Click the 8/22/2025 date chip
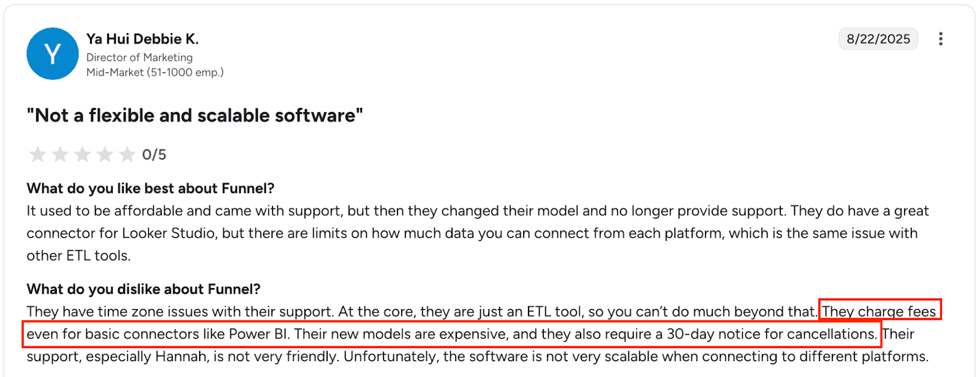Screen dimensions: 980x377 tap(878, 39)
